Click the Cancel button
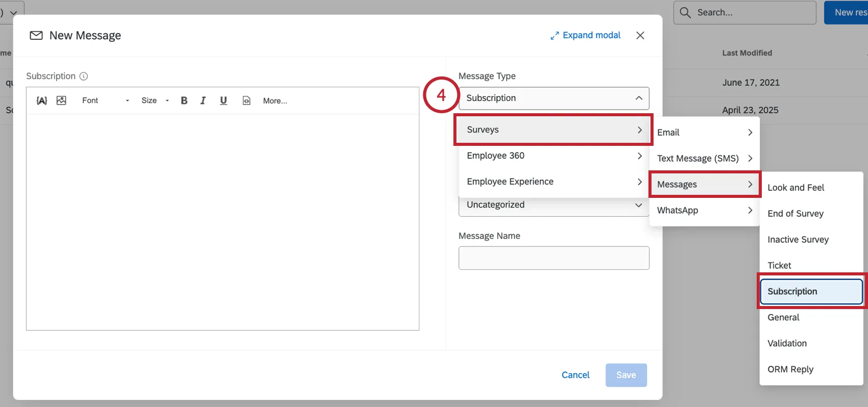 click(575, 375)
